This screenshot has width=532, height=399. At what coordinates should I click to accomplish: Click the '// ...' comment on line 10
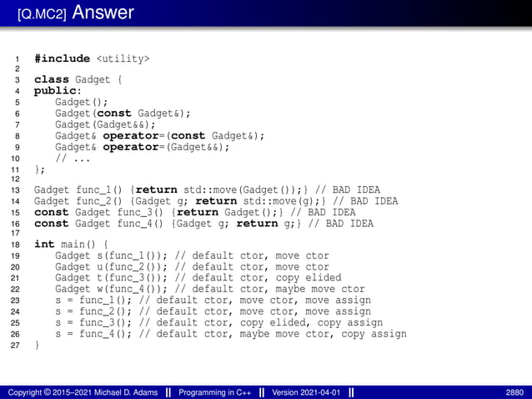[73, 159]
